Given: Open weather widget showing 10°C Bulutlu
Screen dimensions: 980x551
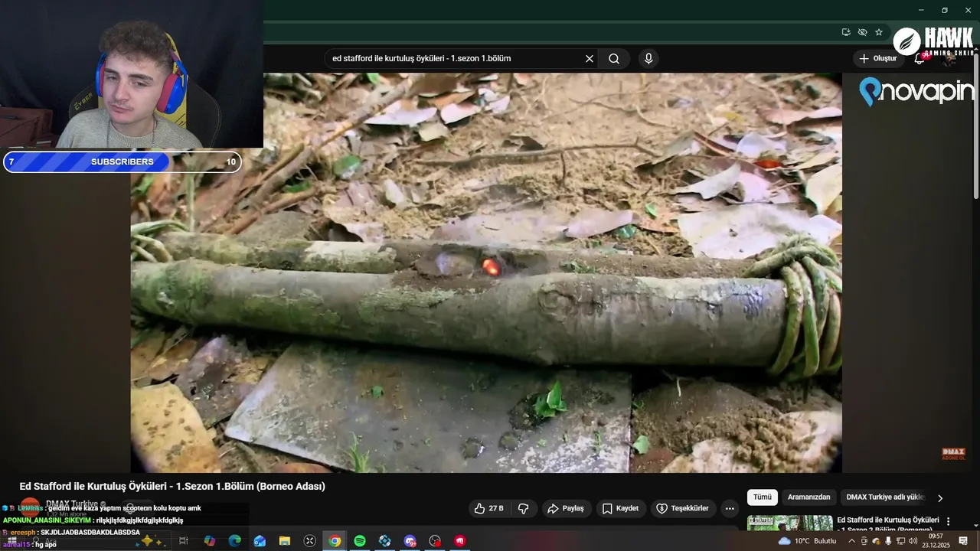Looking at the screenshot, I should 808,541.
